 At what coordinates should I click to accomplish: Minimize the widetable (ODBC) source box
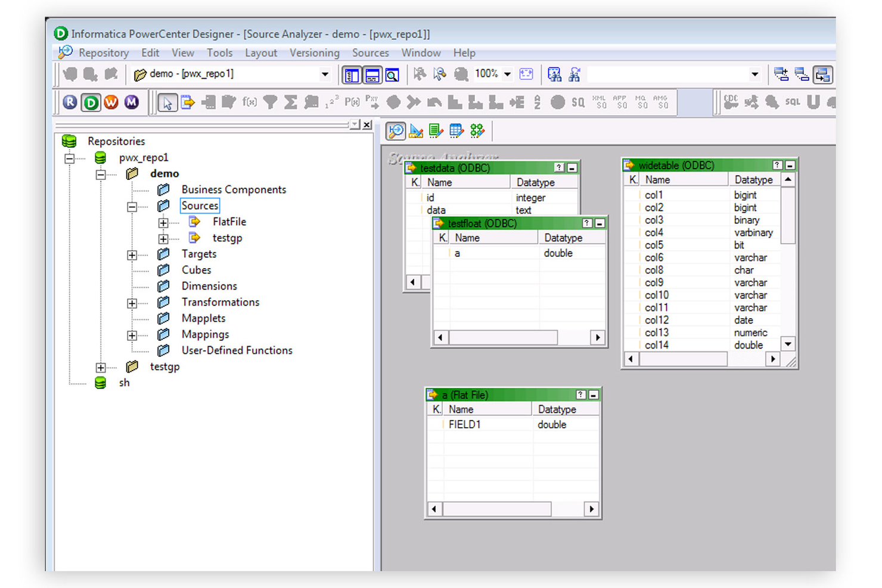tap(790, 165)
